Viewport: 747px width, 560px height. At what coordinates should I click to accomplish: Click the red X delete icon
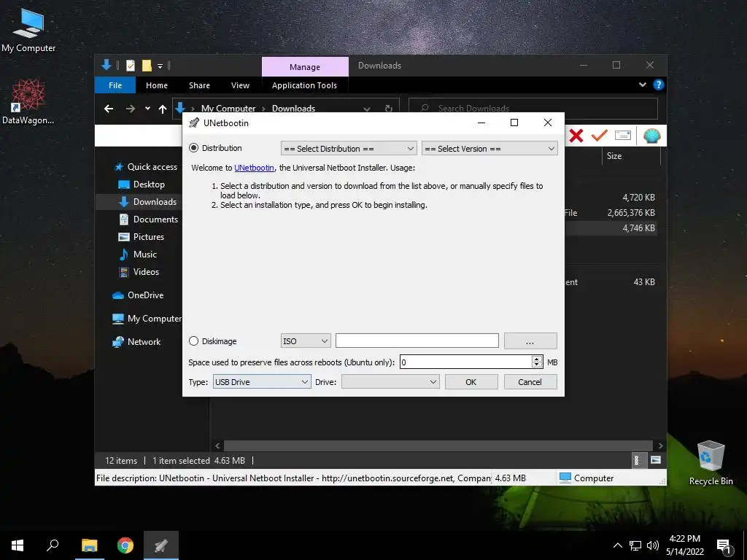coord(576,136)
